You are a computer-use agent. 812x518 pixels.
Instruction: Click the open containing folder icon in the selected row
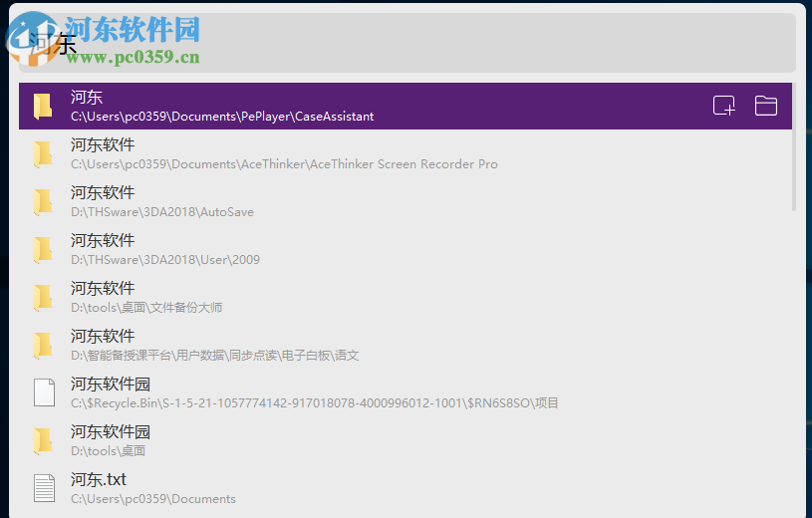coord(765,106)
